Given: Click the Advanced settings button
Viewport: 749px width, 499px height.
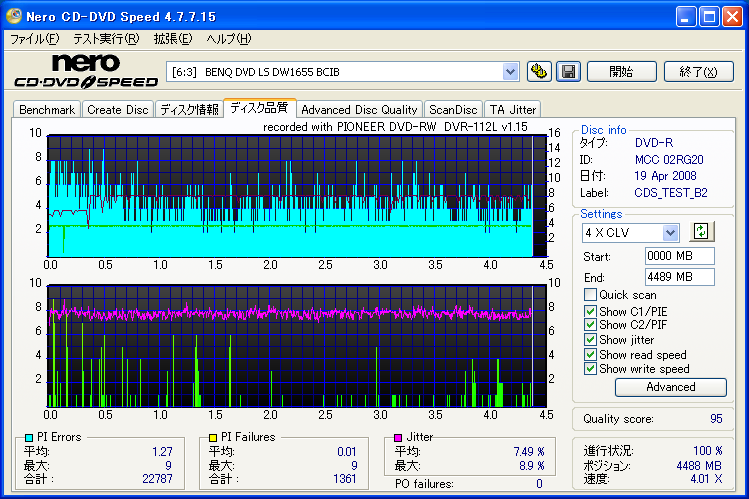Looking at the screenshot, I should pyautogui.click(x=670, y=387).
